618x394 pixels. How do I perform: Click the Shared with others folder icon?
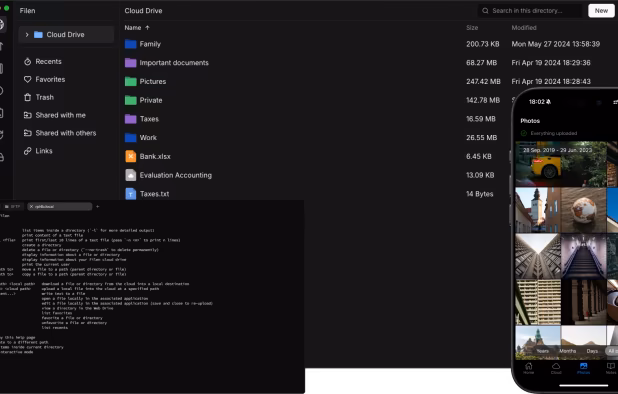27,133
